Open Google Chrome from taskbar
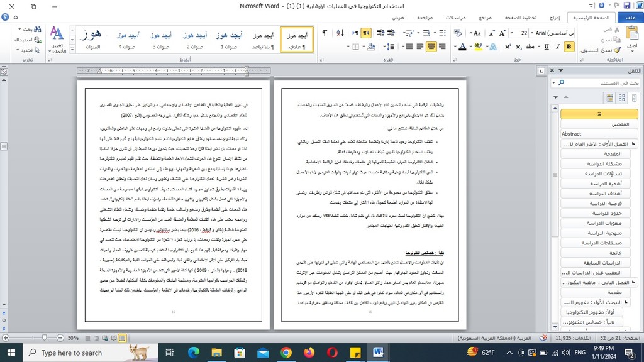644x362 pixels. pos(286,353)
